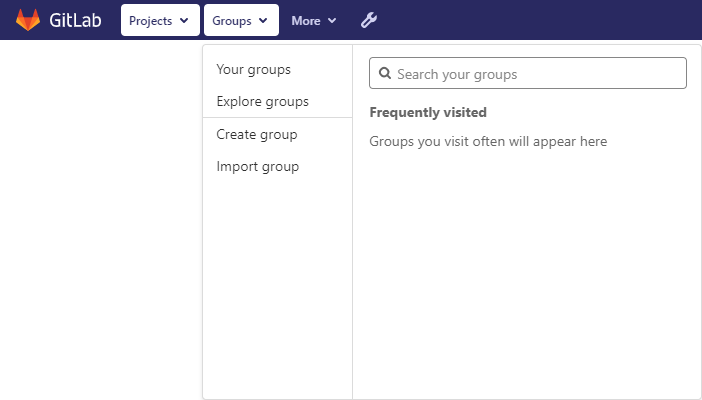Collapse the Groups dropdown menu

click(x=241, y=20)
